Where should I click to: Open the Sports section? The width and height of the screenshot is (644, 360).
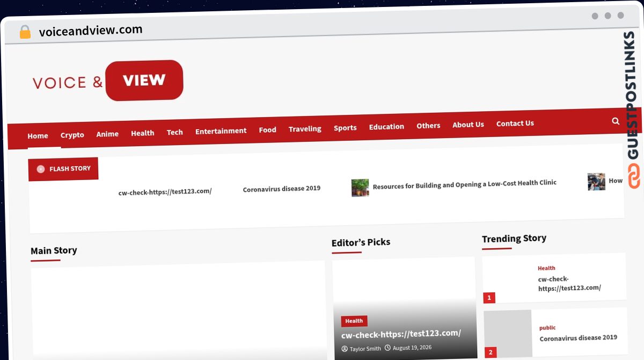345,128
